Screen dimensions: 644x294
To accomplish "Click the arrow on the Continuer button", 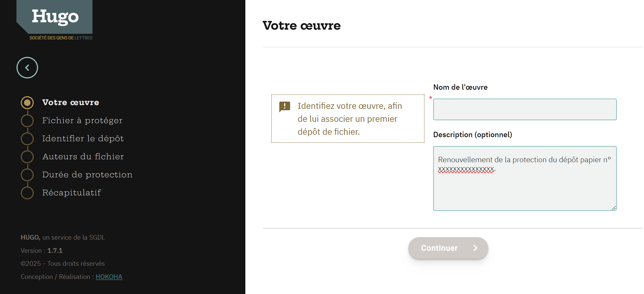I will point(475,248).
